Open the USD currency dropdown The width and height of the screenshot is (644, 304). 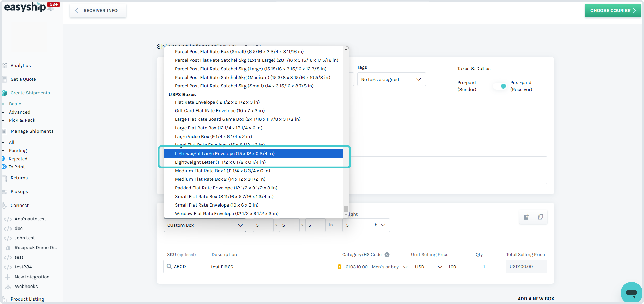[429, 267]
